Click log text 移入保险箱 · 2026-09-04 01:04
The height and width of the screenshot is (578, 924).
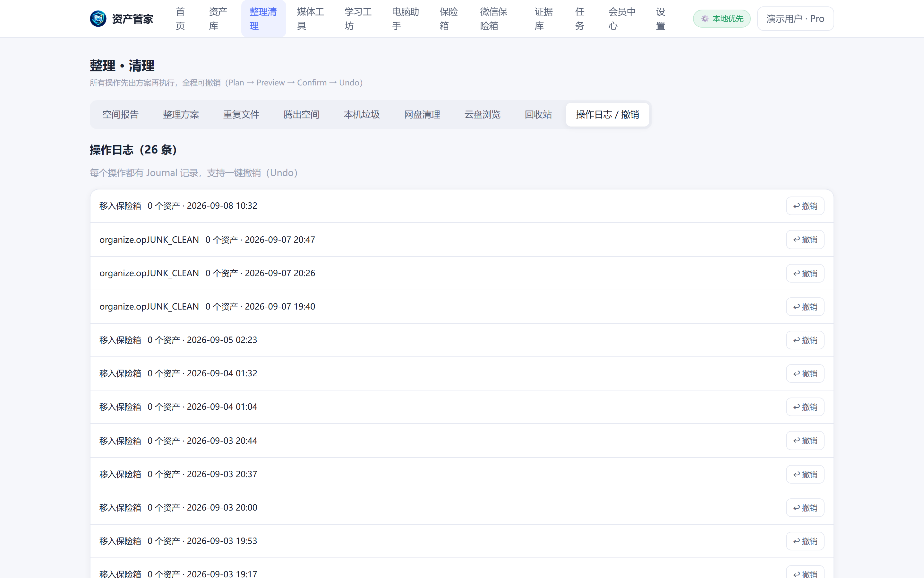point(178,407)
